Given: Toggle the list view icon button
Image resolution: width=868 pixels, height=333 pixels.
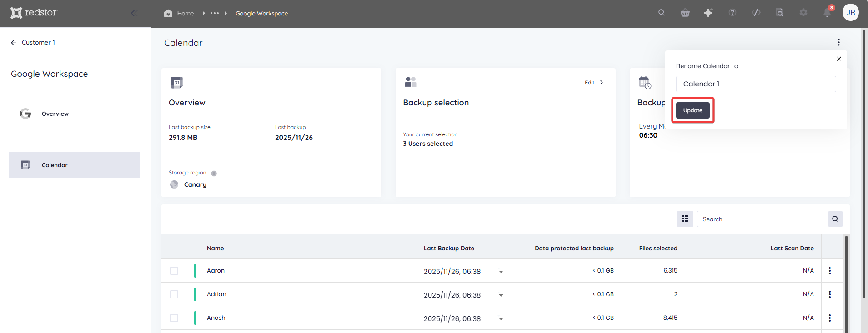Looking at the screenshot, I should point(685,219).
